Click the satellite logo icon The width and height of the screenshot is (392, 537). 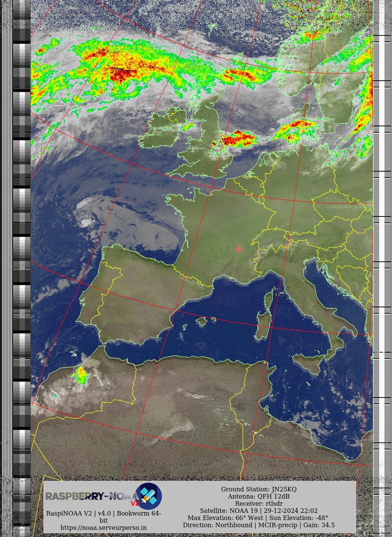tap(149, 496)
